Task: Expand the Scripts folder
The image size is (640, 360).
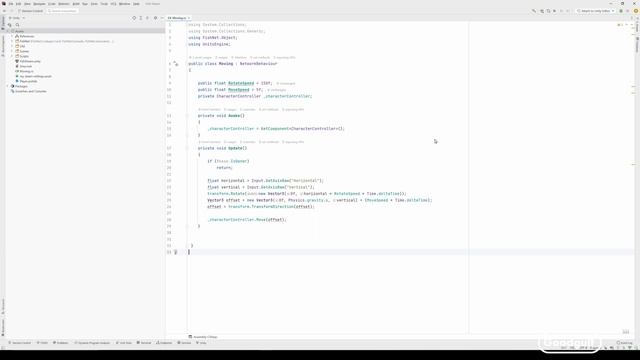Action: (12, 56)
